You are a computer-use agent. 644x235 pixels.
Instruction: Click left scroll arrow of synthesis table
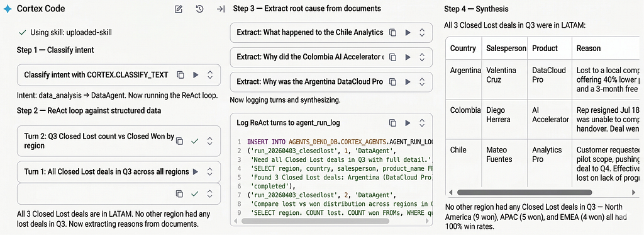pos(450,192)
